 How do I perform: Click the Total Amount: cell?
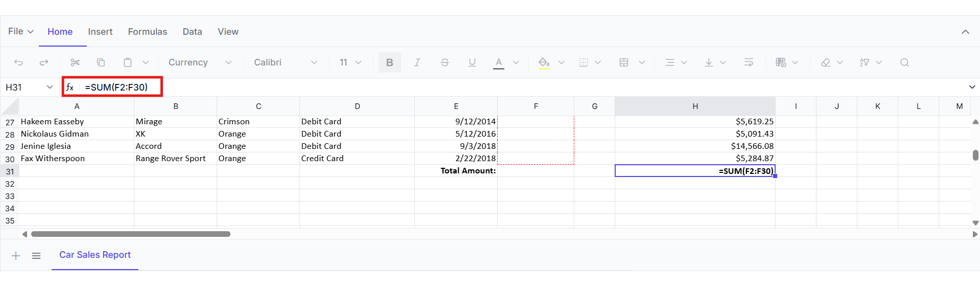pos(456,171)
